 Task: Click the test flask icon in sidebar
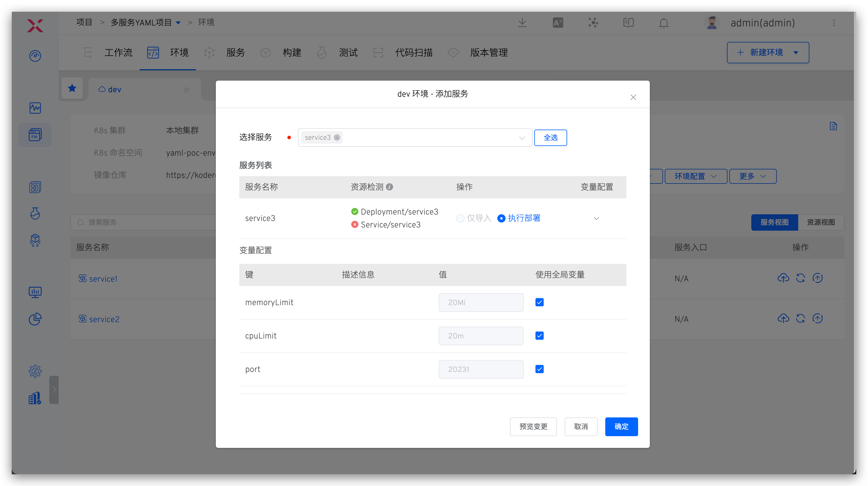tap(35, 213)
